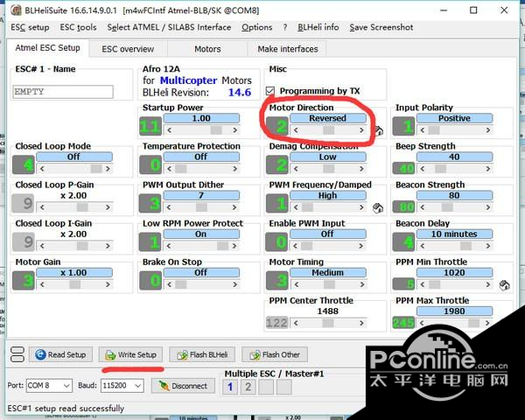
Task: Click PWM Frequency/Damped right arrow
Action: [361, 207]
